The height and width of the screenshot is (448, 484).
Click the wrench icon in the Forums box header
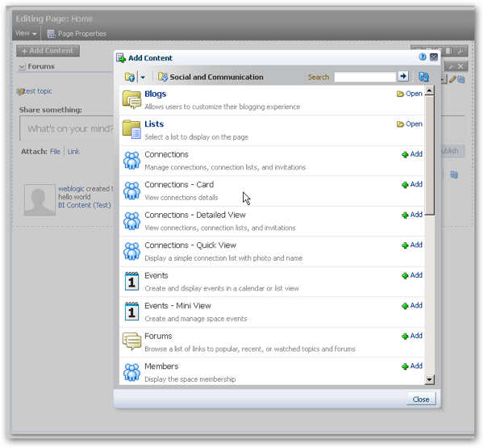click(x=451, y=66)
